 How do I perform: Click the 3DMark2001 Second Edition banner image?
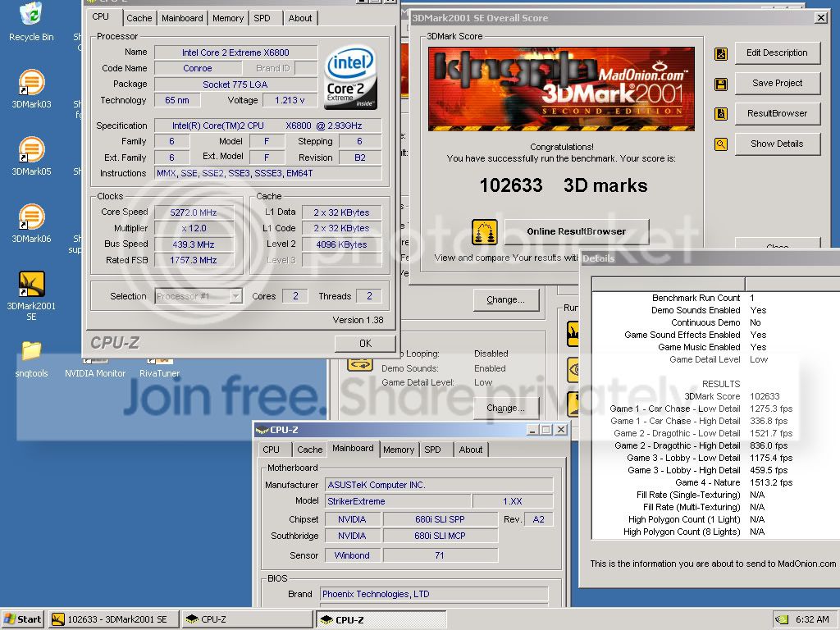click(x=561, y=89)
